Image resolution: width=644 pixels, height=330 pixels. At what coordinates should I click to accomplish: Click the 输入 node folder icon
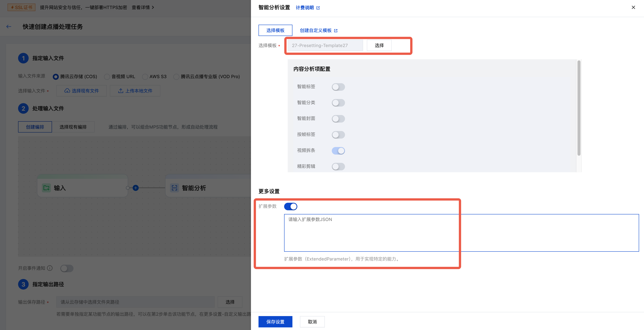coord(46,188)
